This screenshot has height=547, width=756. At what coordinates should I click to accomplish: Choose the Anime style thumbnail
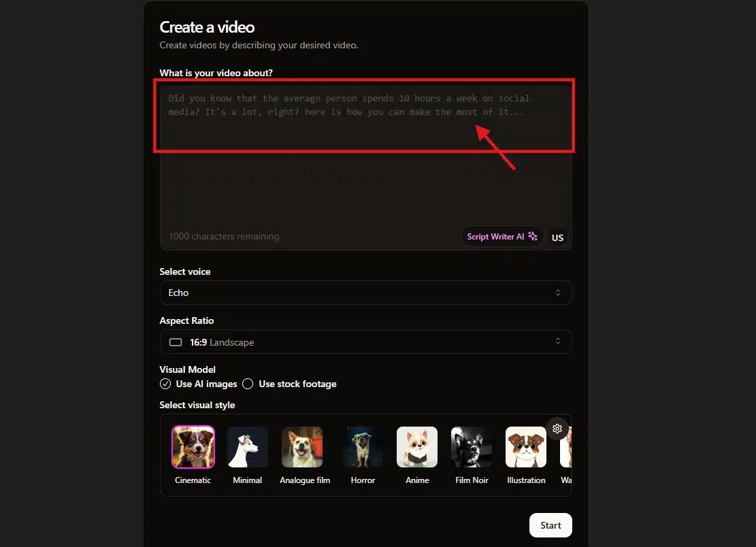(x=417, y=447)
